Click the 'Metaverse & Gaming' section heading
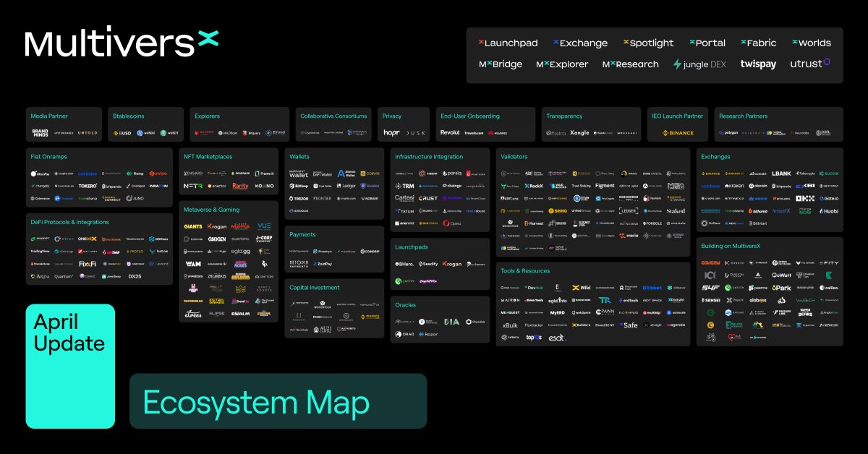The width and height of the screenshot is (868, 454). [212, 210]
